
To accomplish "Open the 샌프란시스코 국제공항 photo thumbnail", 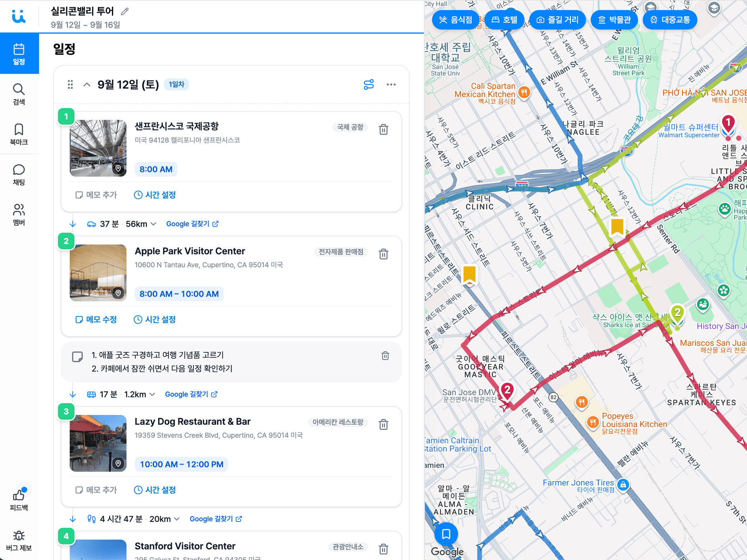I will 98,148.
